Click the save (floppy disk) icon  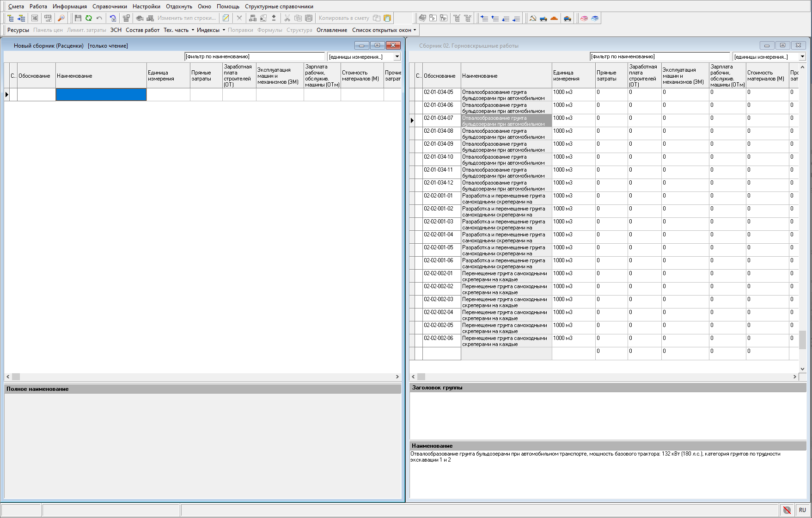tap(78, 18)
